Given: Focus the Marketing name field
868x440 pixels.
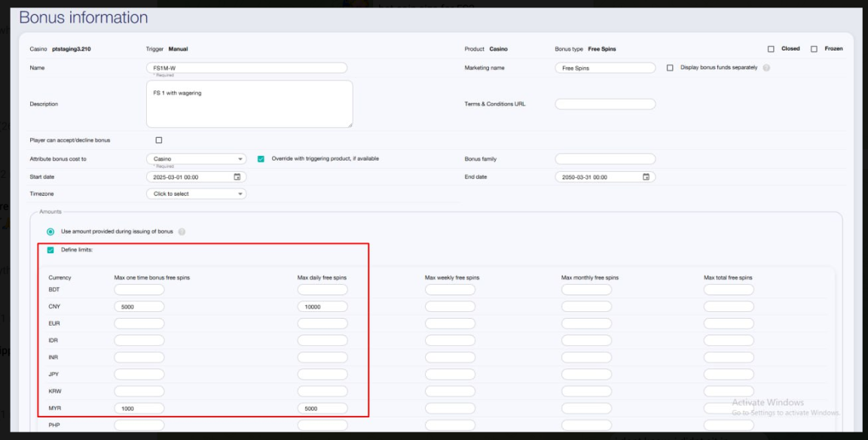Looking at the screenshot, I should click(x=605, y=68).
